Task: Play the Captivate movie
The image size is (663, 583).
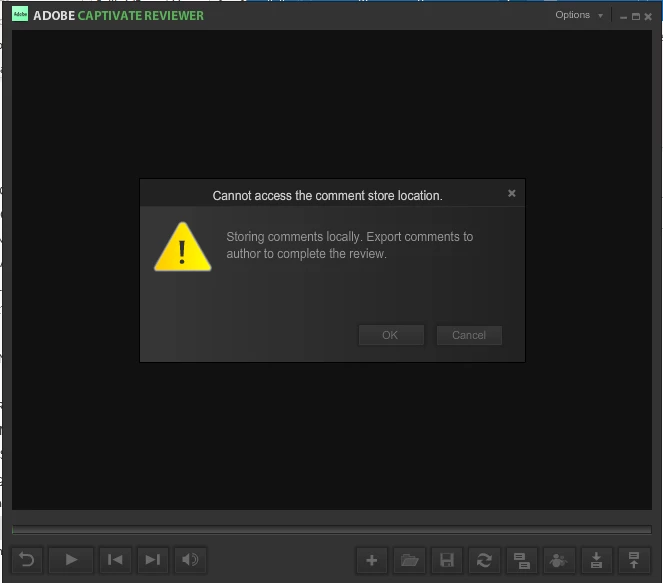Action: pos(71,560)
